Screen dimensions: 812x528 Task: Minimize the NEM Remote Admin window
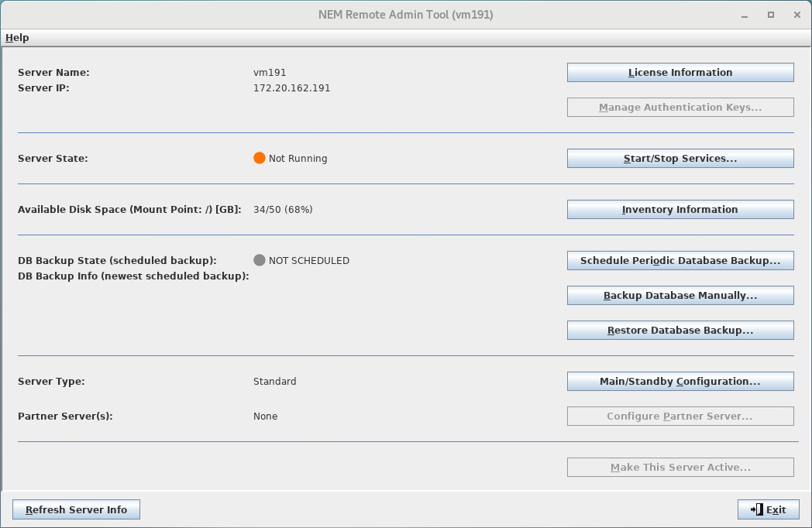point(745,15)
